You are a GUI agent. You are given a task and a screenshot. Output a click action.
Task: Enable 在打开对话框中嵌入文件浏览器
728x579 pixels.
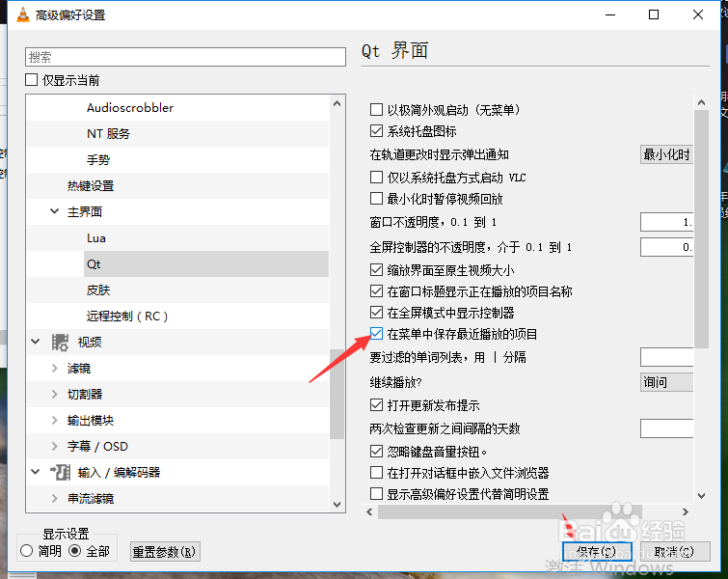(377, 473)
